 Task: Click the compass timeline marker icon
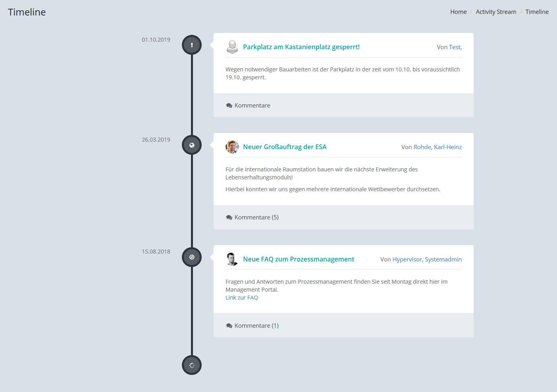click(x=192, y=257)
